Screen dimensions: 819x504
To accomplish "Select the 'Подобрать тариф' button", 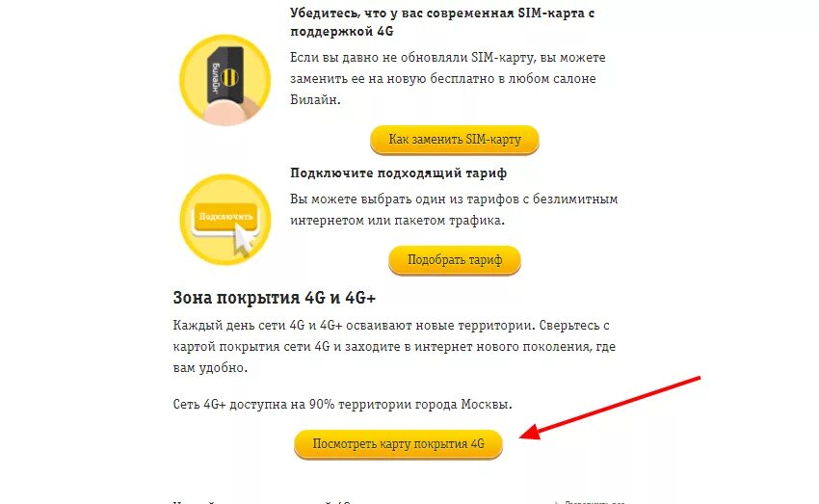I will click(x=455, y=260).
